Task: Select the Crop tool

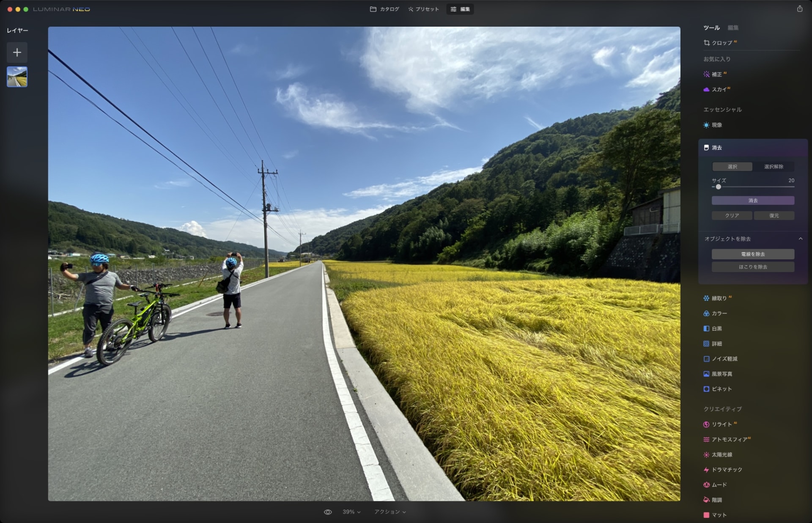Action: tap(721, 42)
